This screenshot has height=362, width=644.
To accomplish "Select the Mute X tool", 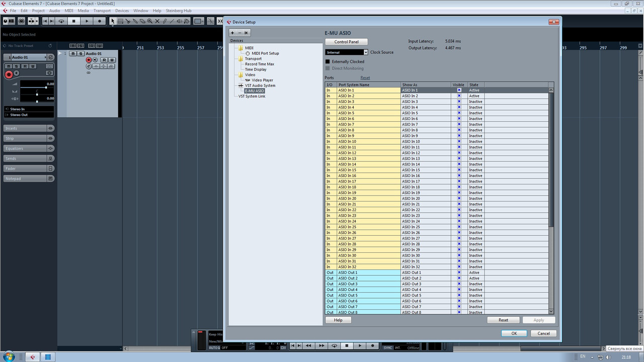I will pyautogui.click(x=157, y=21).
